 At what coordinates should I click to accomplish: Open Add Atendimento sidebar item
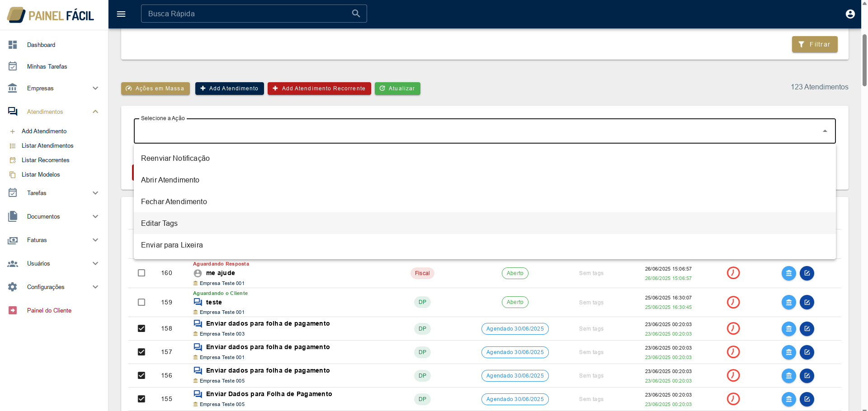coord(44,131)
